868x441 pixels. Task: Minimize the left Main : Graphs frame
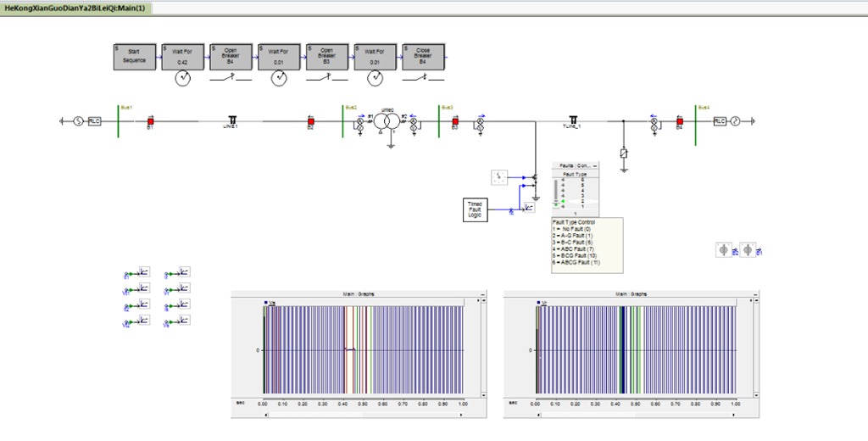point(483,293)
